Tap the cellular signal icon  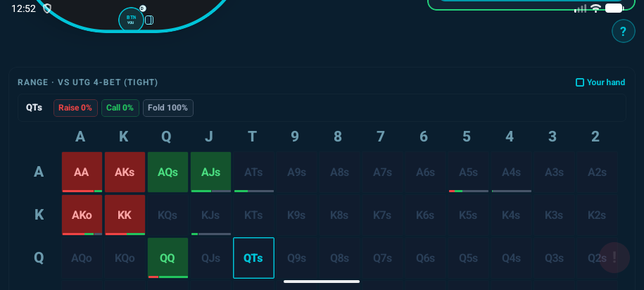tap(581, 8)
